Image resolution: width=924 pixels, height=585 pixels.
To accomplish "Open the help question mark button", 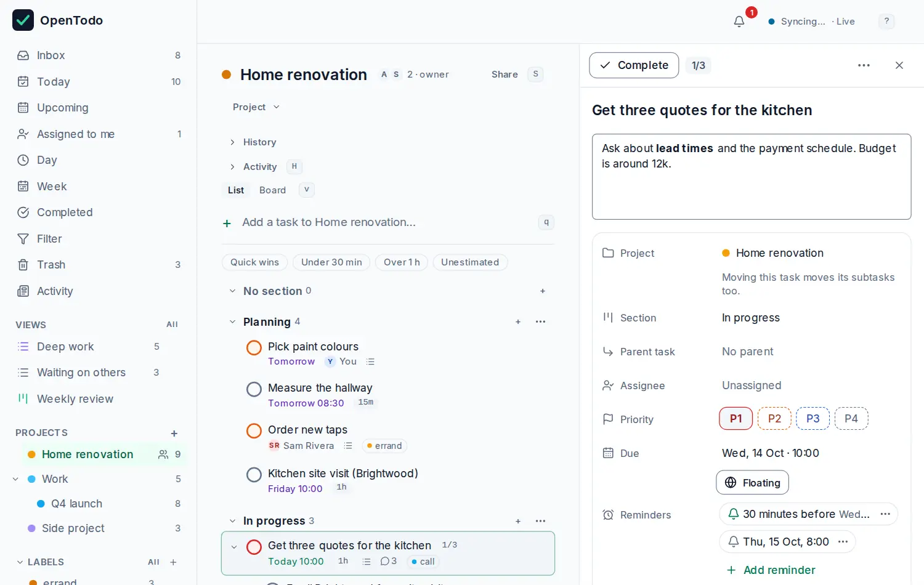I will [886, 22].
